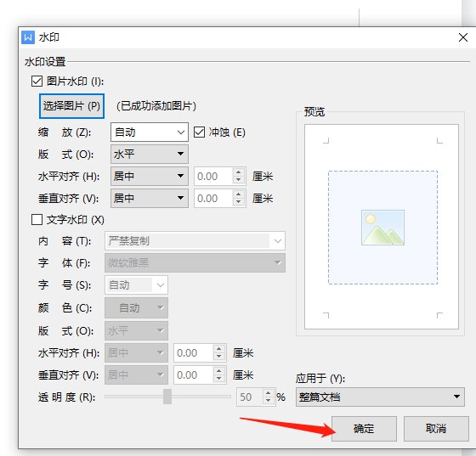The image size is (476, 456).
Task: Disable the washout (冲蚀) checkbox
Action: (199, 132)
